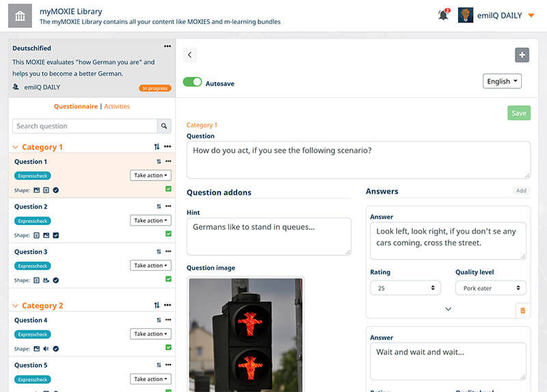Open Question 1 more options
547x392 pixels.
[x=168, y=161]
